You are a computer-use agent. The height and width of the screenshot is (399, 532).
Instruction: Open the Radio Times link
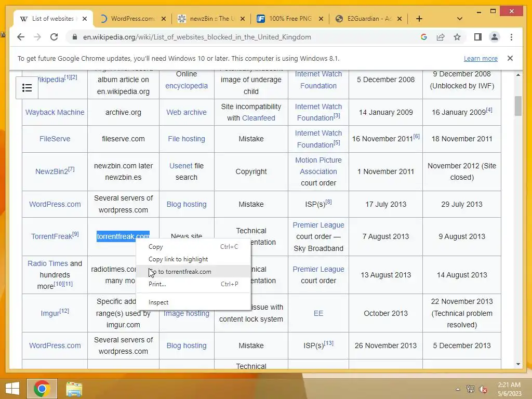pyautogui.click(x=47, y=263)
